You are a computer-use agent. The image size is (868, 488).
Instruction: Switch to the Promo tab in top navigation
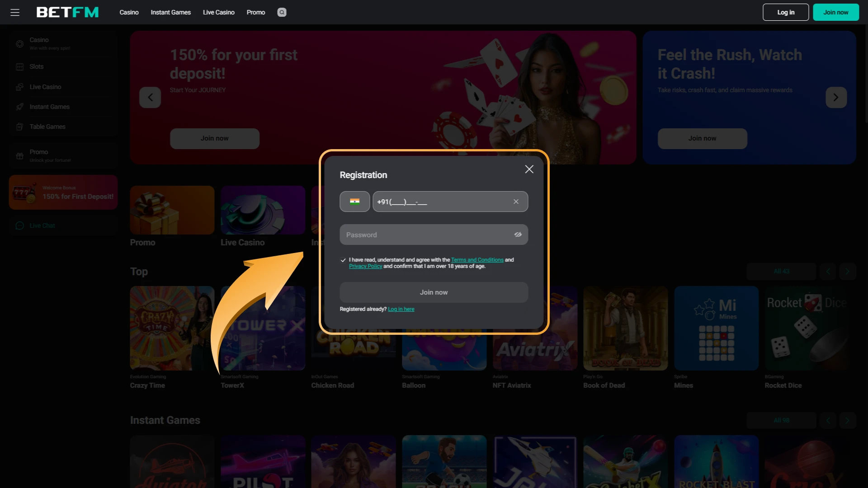255,12
